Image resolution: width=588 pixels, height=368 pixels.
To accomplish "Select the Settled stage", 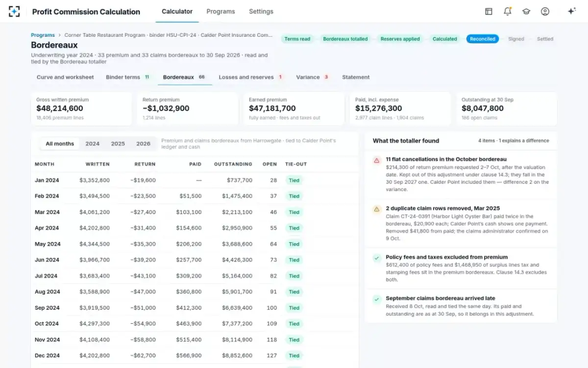I will coord(545,39).
